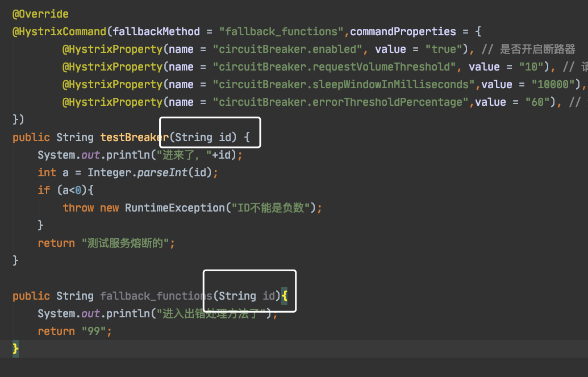Click Integer.parseInt call
Screen dimensions: 588x377
[x=149, y=173]
